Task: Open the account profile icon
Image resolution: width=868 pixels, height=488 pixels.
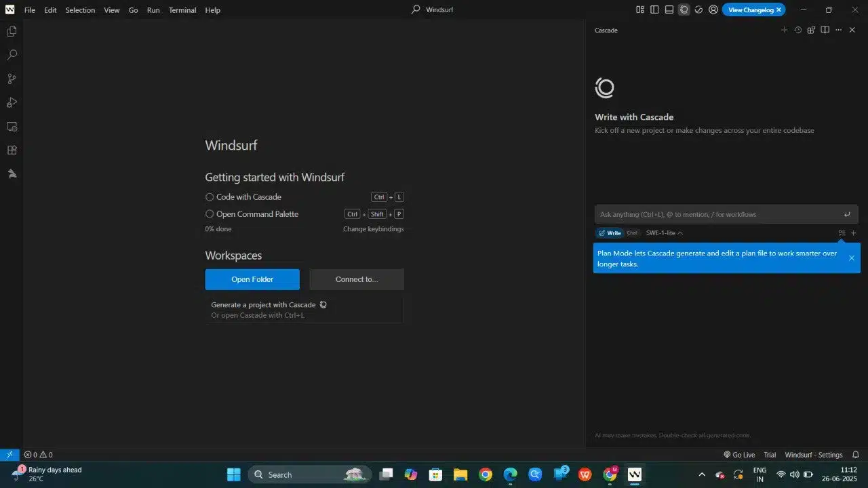Action: coord(713,9)
